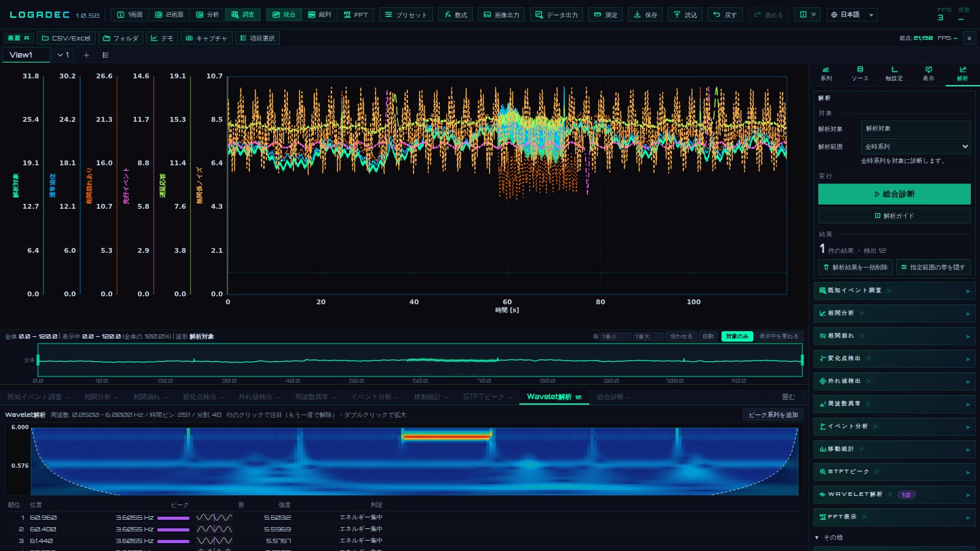Open the 系列 panel tab icon
Image resolution: width=980 pixels, height=551 pixels.
tap(826, 74)
